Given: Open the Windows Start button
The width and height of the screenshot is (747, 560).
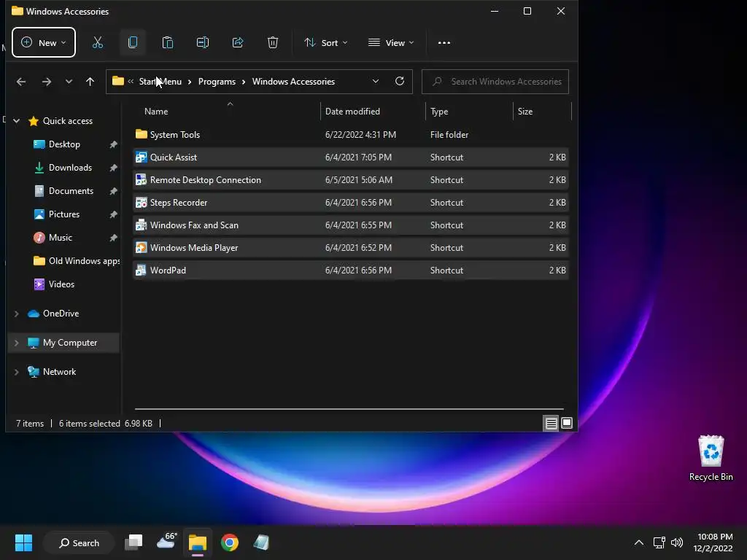Looking at the screenshot, I should tap(23, 542).
